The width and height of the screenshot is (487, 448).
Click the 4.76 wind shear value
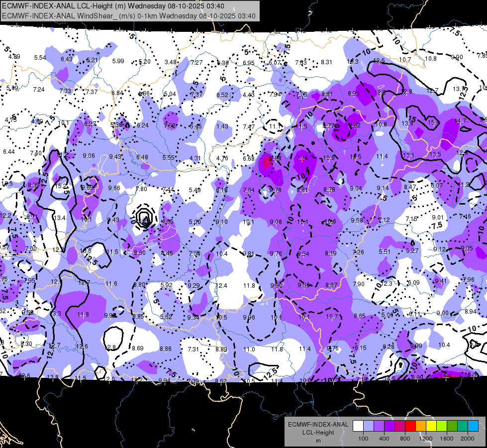tap(222, 158)
